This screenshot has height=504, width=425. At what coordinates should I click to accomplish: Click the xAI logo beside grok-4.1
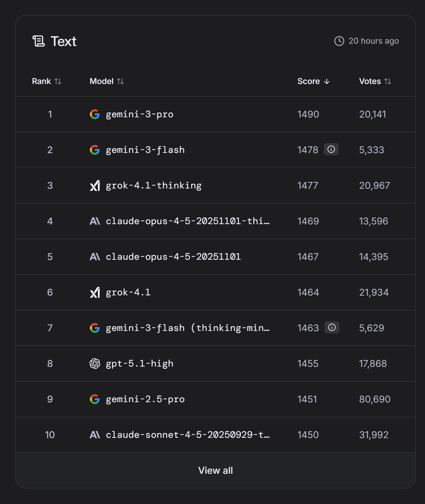coord(95,292)
